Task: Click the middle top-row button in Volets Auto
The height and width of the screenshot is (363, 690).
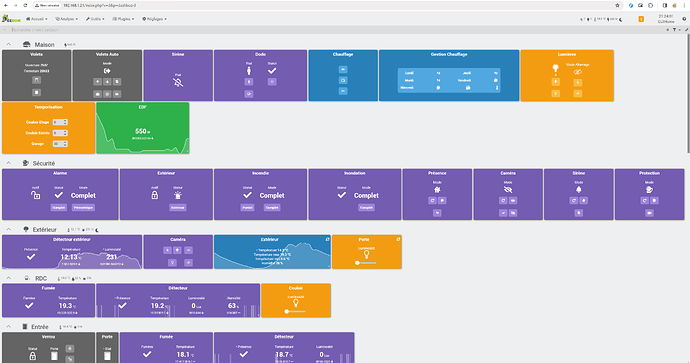Action: click(x=107, y=82)
